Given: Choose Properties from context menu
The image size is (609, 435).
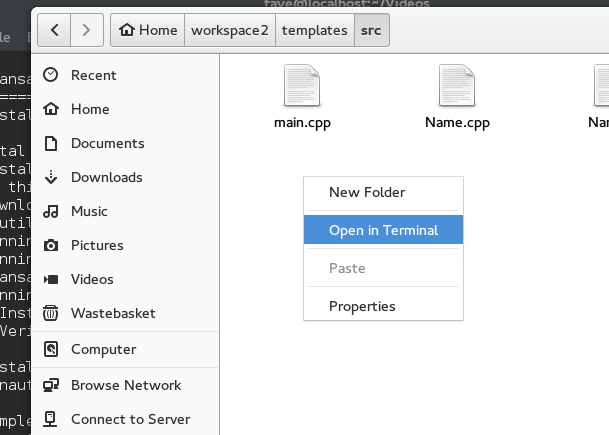Looking at the screenshot, I should (x=383, y=306).
